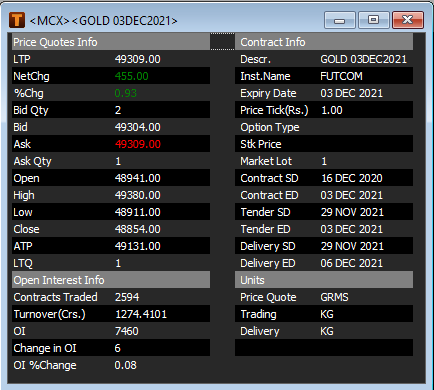Click the Contract ED label
Viewport: 434px width, 390px height.
click(269, 195)
